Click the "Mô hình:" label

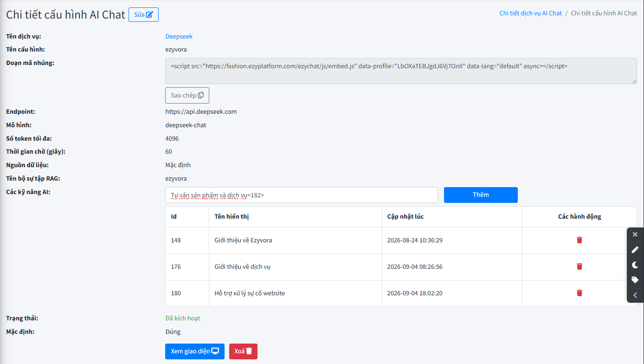pyautogui.click(x=19, y=125)
